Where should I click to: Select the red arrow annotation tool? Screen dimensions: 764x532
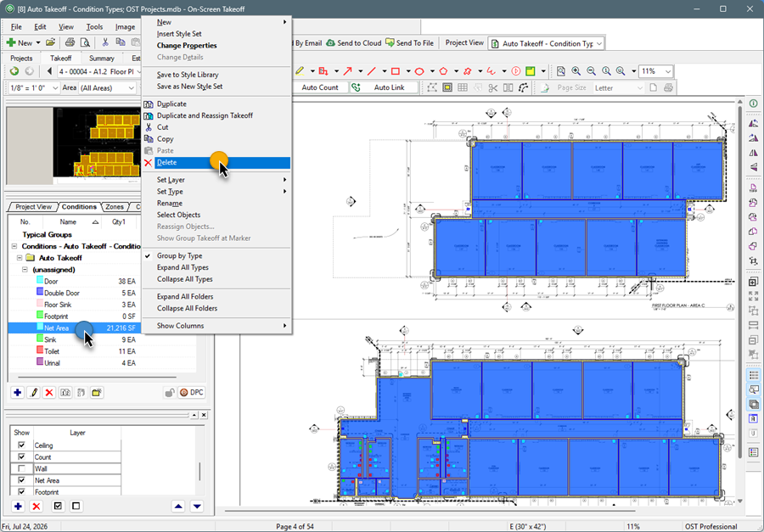point(347,71)
